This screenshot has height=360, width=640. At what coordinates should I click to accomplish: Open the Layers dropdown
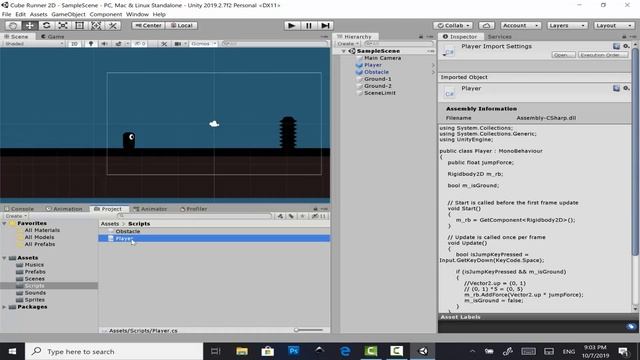coord(567,25)
